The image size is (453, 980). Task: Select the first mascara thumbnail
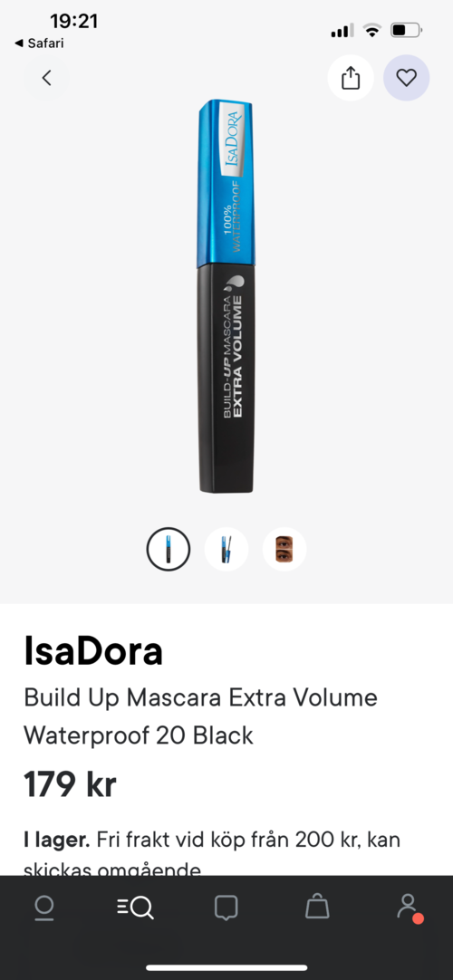[169, 550]
